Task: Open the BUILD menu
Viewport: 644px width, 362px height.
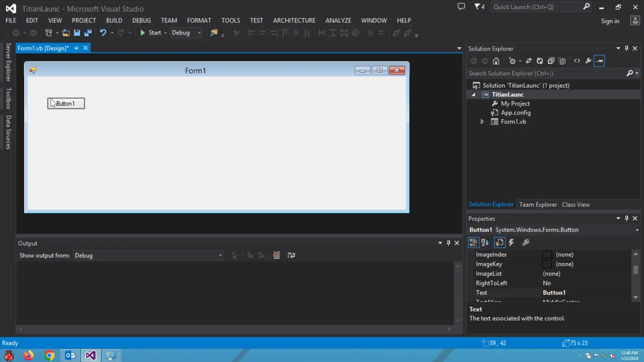Action: click(114, 20)
